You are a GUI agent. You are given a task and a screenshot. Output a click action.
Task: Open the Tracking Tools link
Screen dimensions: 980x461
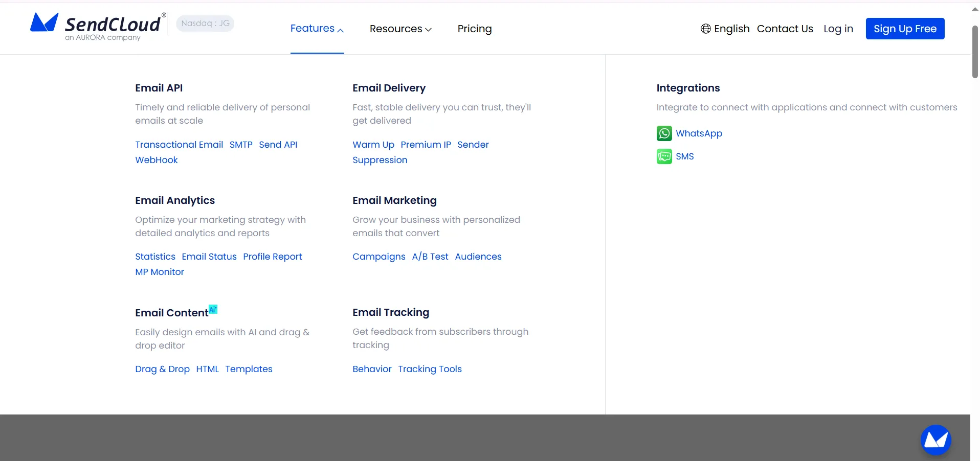tap(430, 369)
